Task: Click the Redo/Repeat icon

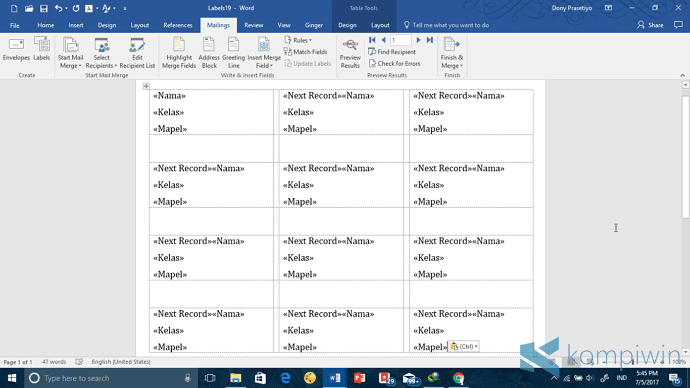Action: 76,8
